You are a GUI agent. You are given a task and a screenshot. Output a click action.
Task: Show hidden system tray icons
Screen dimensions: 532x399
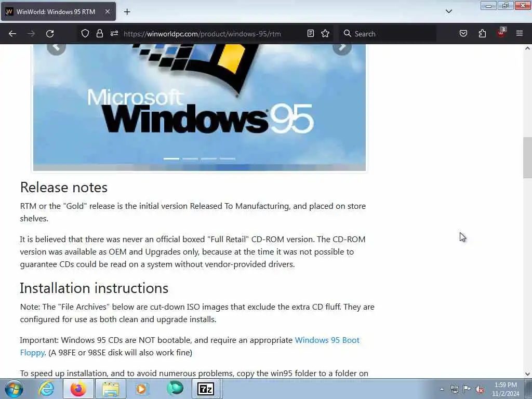442,389
